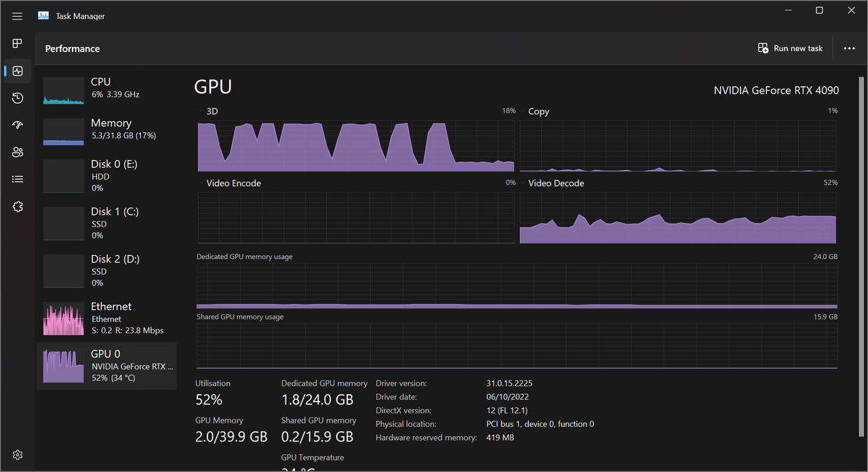The image size is (868, 472).
Task: Click the Video Decode usage graph
Action: [x=678, y=218]
